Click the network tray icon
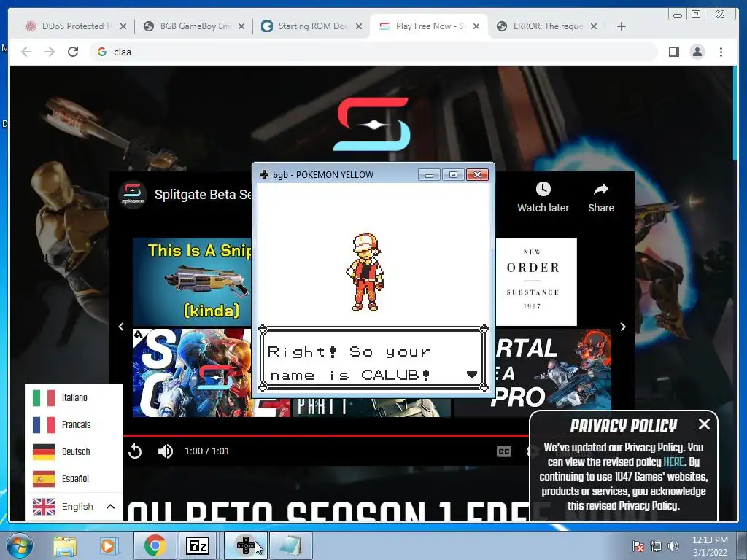 tap(656, 546)
